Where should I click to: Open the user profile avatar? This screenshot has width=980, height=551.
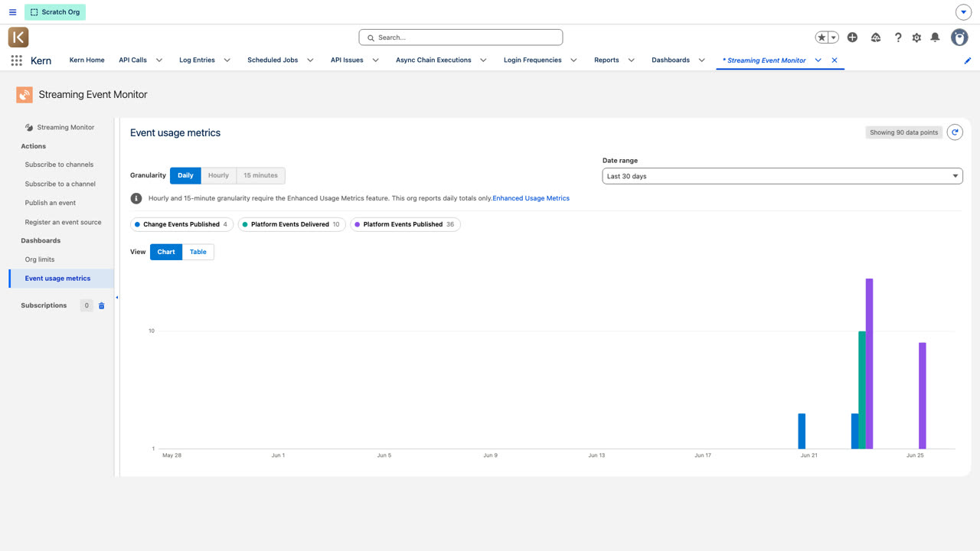[x=959, y=37]
